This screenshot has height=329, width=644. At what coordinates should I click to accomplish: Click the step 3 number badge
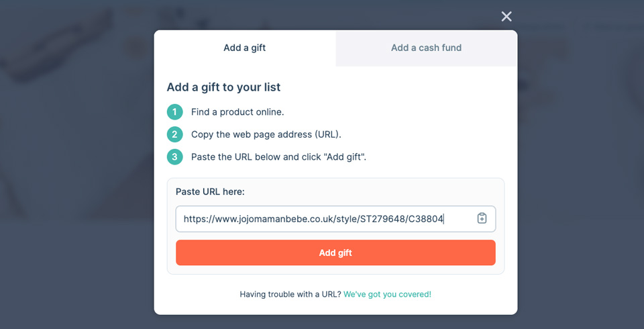point(174,157)
